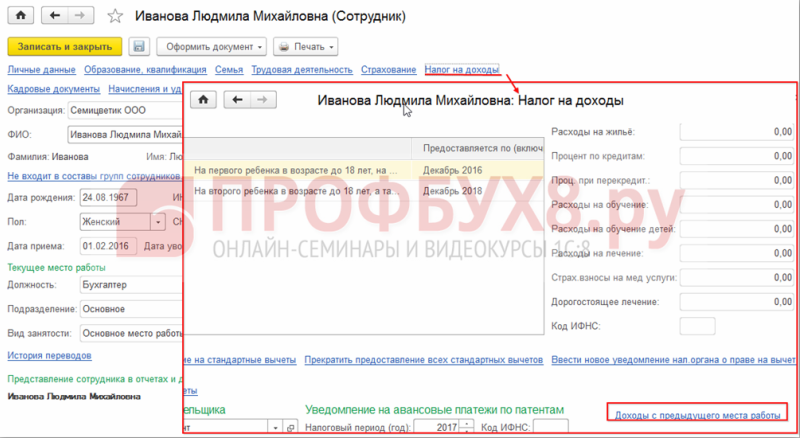Click Записать и закрыть button
800x438 pixels.
pos(65,46)
